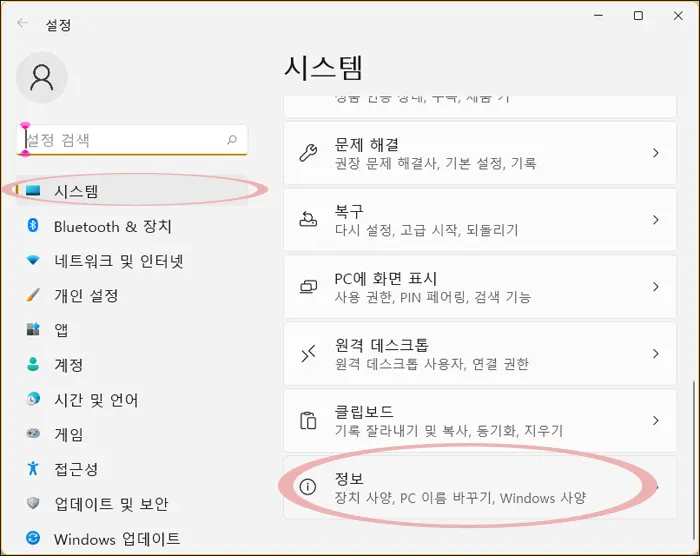This screenshot has height=556, width=700.
Task: Select 시스템 in the sidebar
Action: coord(132,191)
